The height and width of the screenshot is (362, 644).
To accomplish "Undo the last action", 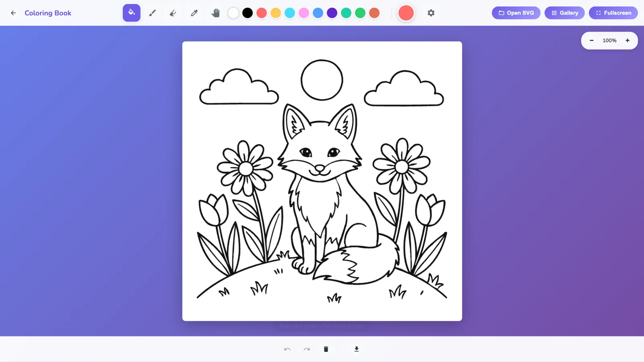I will (x=287, y=349).
